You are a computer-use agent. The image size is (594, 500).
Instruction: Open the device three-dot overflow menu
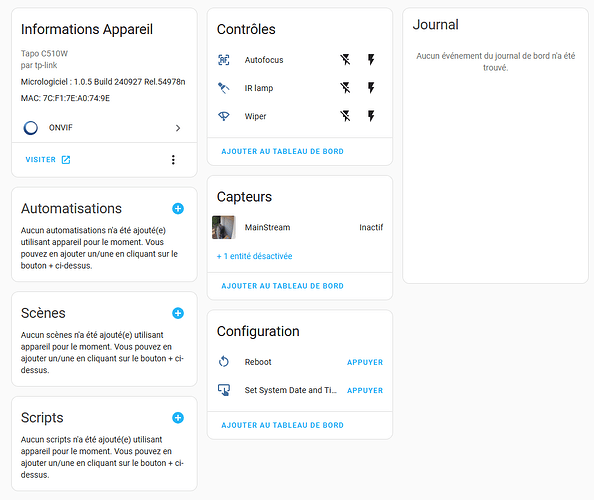(173, 160)
